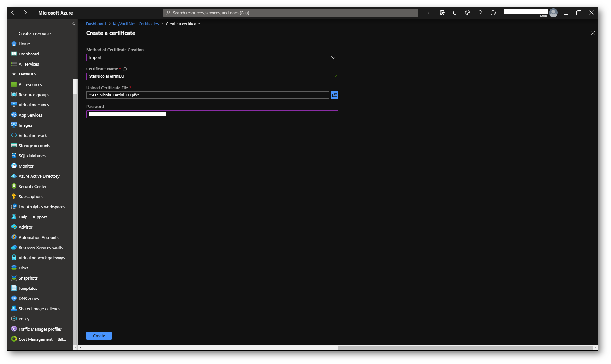Screen dimensions: 611x364
Task: Click the Advisor icon
Action: pos(14,227)
